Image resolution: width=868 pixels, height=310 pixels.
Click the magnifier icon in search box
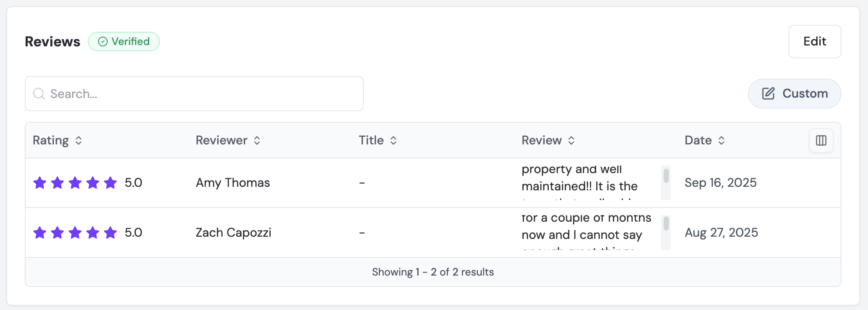point(39,94)
